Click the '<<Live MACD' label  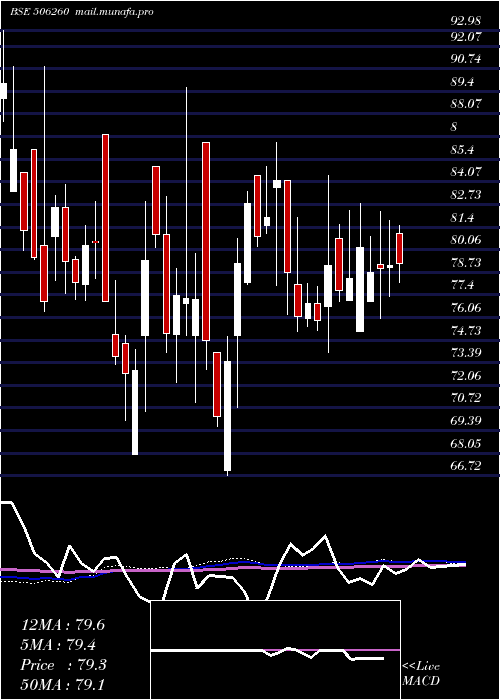tap(421, 674)
